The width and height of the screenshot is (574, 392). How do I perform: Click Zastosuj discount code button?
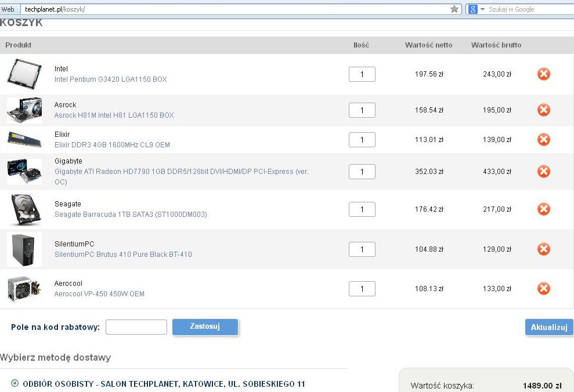[205, 326]
